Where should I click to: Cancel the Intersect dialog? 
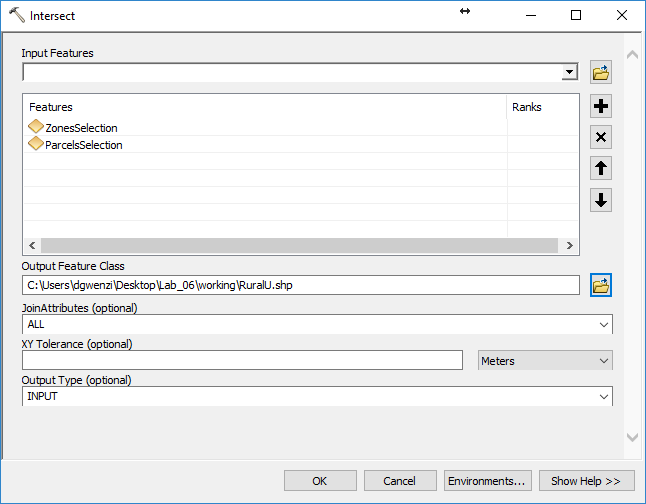click(x=399, y=481)
